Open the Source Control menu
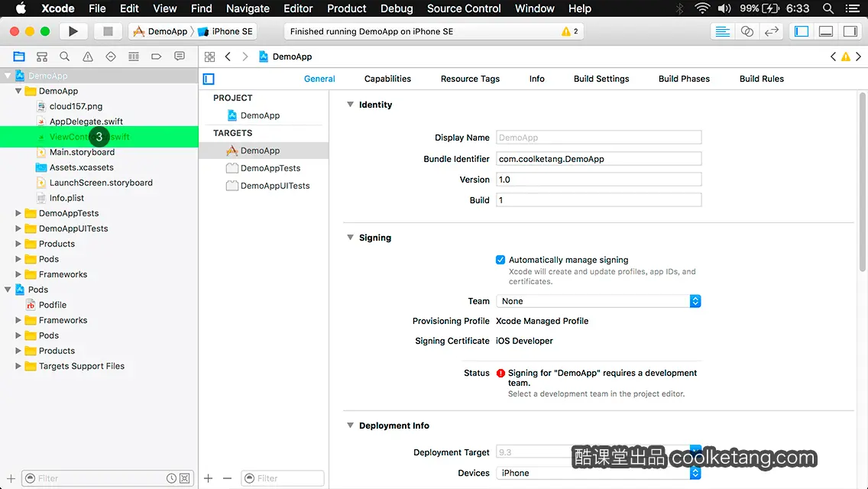 [463, 8]
